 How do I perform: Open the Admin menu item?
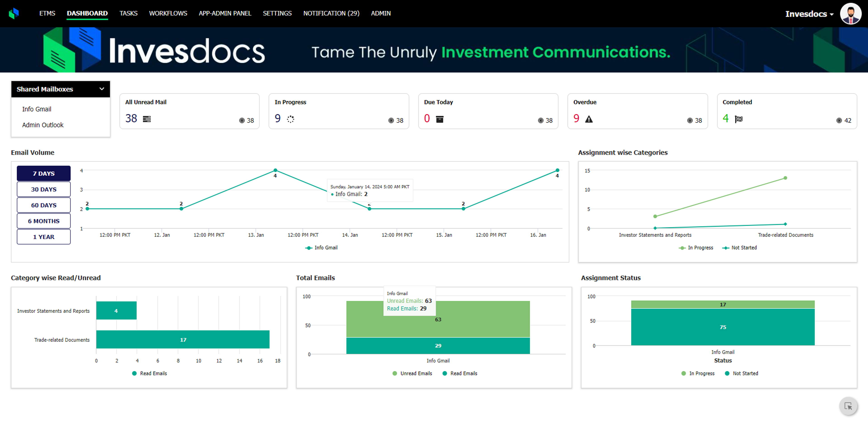pos(381,14)
